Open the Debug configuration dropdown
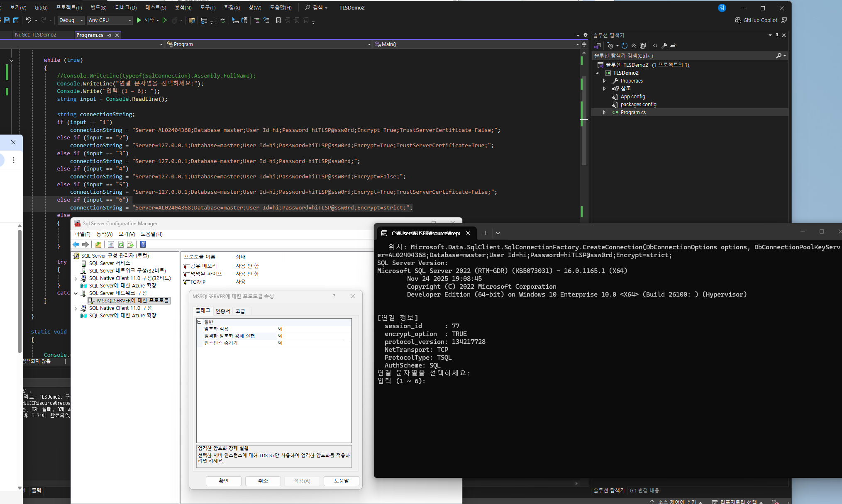This screenshot has width=842, height=504. [x=71, y=20]
